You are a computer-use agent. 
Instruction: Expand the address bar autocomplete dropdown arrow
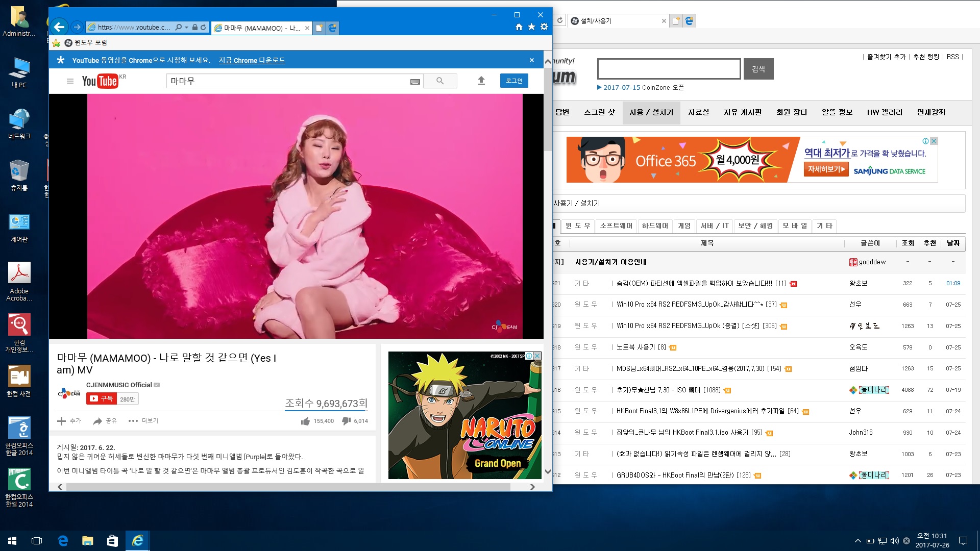(186, 28)
